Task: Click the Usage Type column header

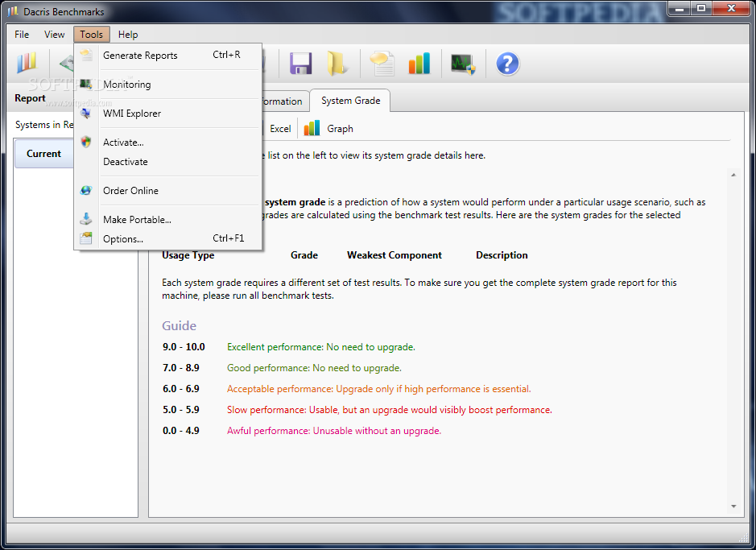Action: [188, 255]
